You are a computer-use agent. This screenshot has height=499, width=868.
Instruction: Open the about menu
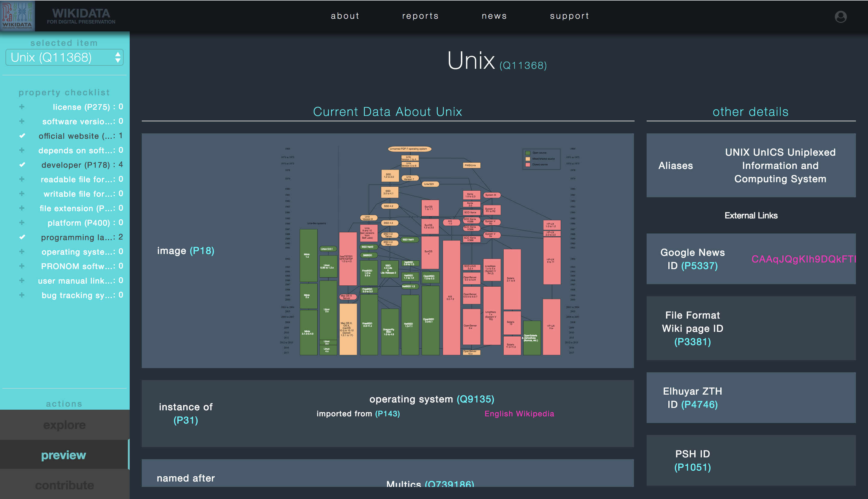[345, 16]
